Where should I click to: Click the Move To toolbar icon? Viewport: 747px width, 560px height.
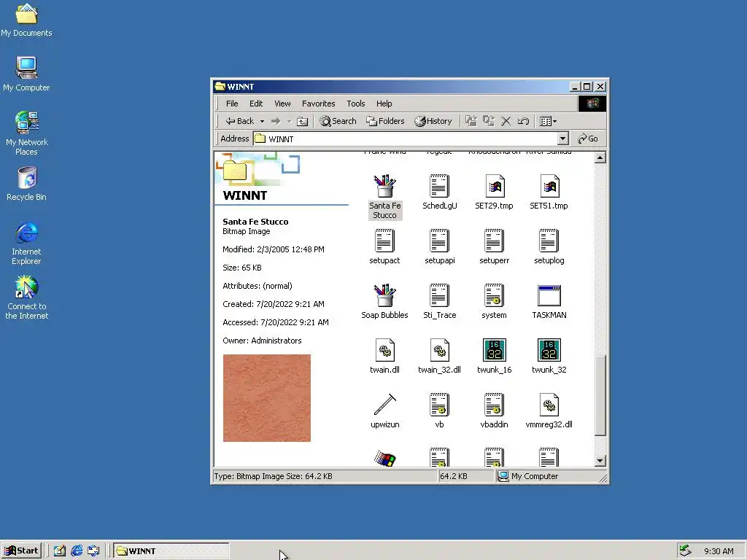tap(471, 121)
